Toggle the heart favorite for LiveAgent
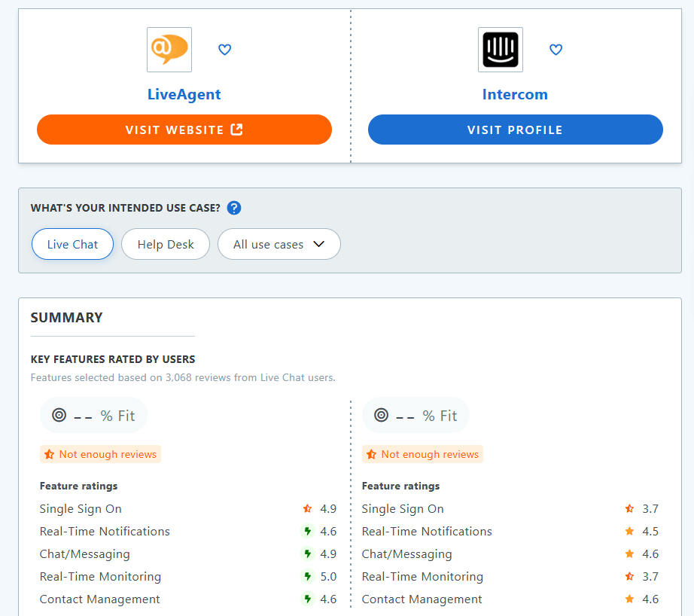The image size is (694, 616). [x=224, y=50]
